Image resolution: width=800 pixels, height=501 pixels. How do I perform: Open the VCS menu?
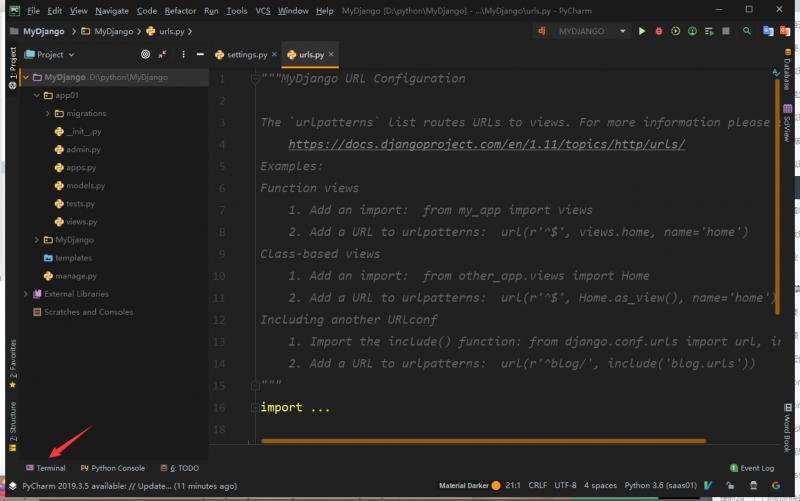click(x=263, y=10)
